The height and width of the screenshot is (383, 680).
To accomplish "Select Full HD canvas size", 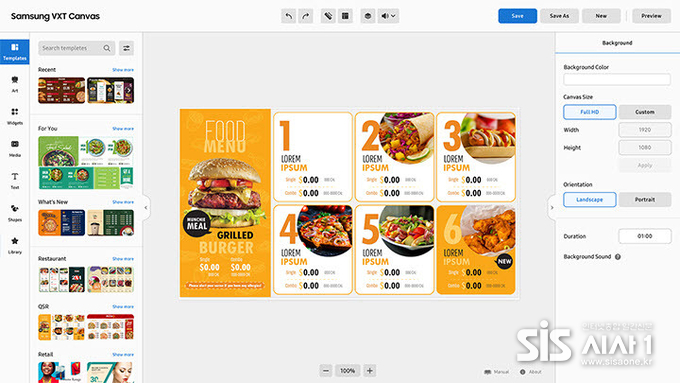I will coord(589,112).
